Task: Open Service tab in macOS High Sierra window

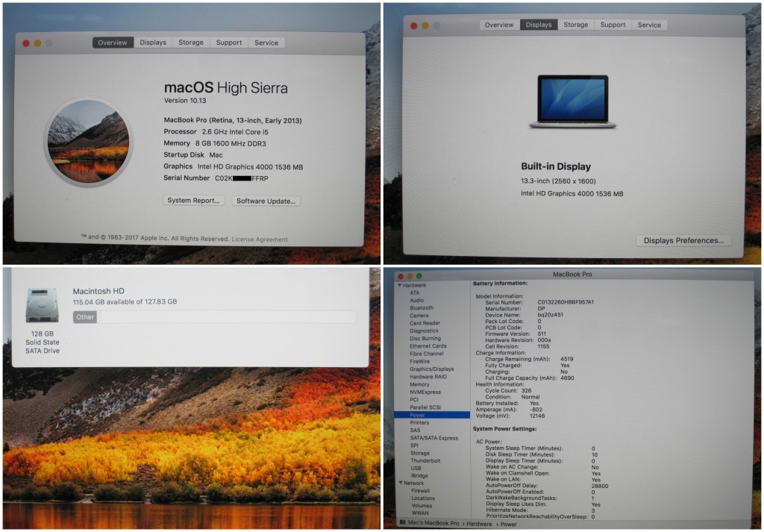Action: 266,43
